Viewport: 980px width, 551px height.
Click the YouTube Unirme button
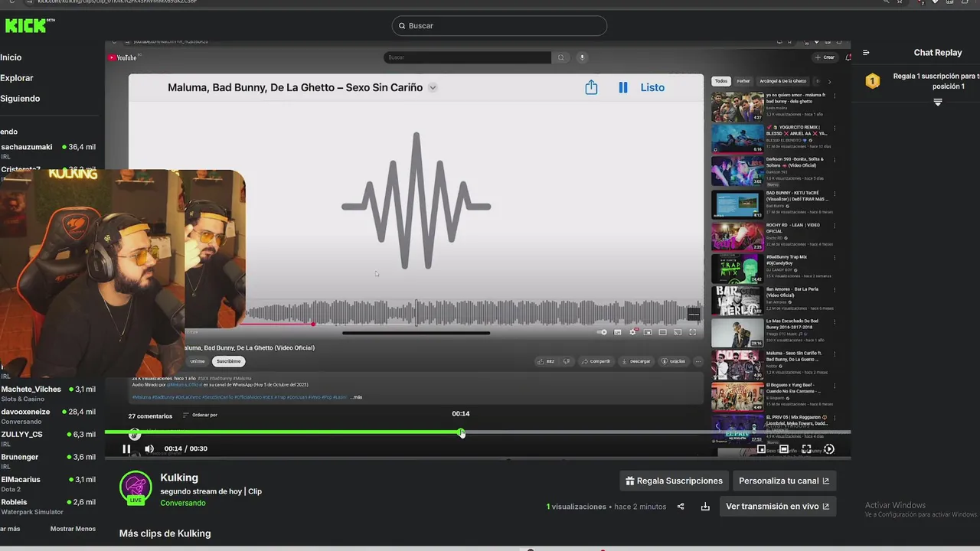pyautogui.click(x=198, y=361)
